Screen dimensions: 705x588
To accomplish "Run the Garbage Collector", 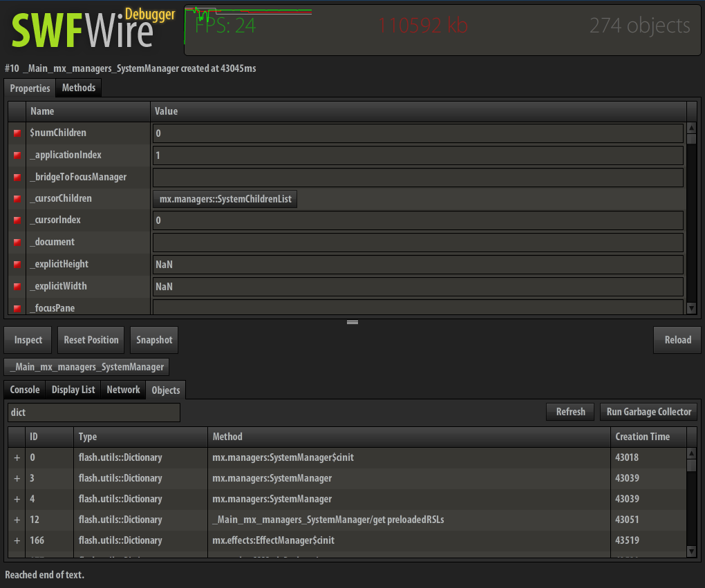I will tap(649, 412).
